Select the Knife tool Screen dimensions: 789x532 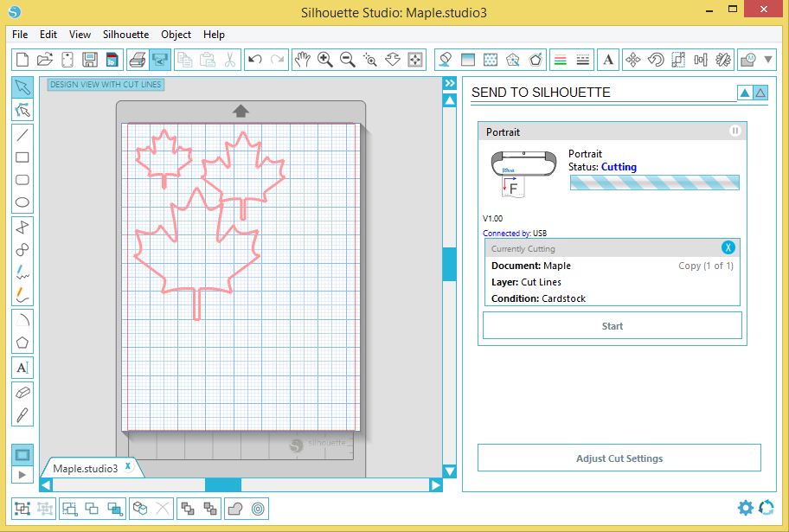22,414
